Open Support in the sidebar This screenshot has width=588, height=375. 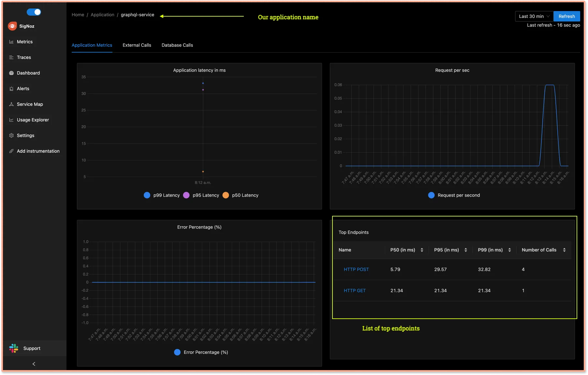34,348
